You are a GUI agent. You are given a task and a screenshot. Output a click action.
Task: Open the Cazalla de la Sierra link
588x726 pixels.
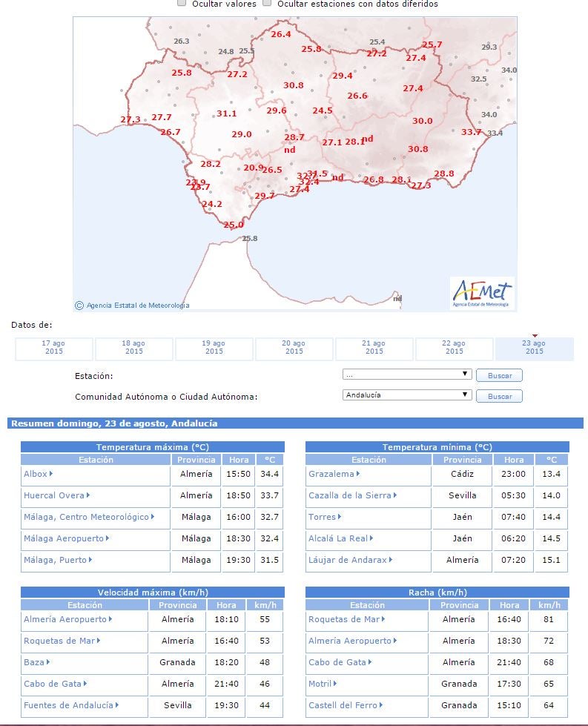352,495
